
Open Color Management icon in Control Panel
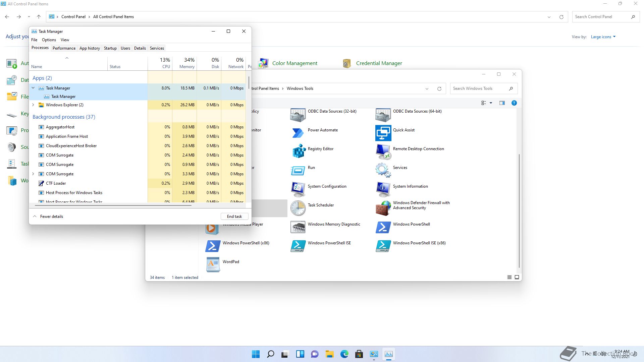pos(263,63)
